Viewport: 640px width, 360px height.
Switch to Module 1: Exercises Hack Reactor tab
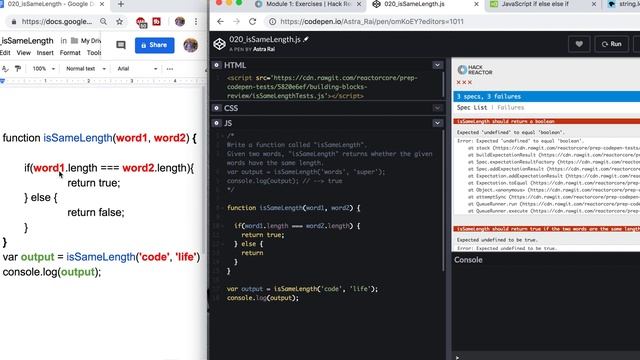click(309, 4)
